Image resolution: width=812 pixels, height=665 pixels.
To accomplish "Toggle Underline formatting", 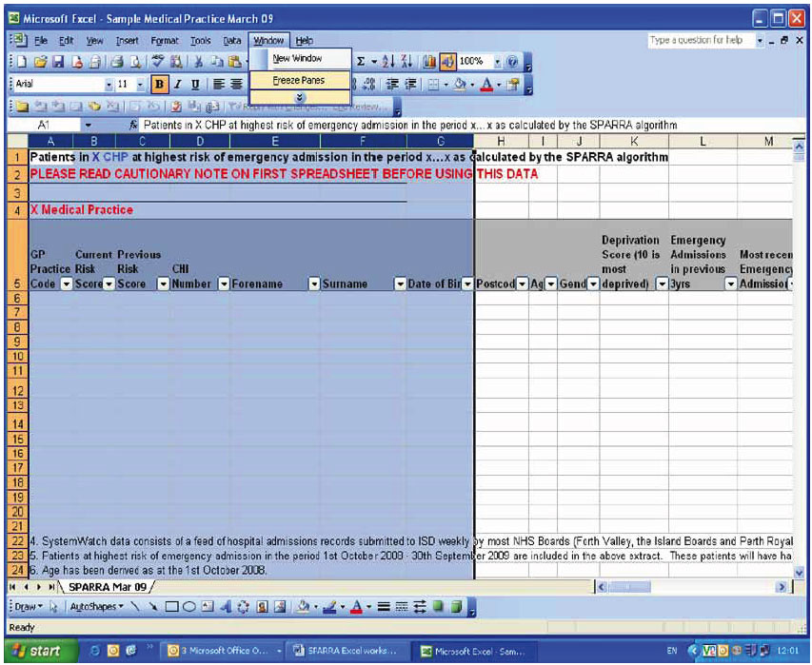I will [195, 85].
